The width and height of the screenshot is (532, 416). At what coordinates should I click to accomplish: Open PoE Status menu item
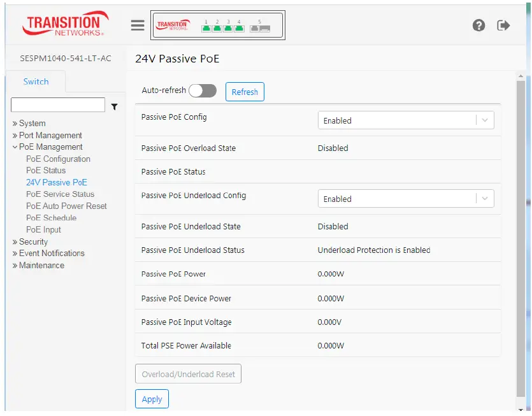pyautogui.click(x=46, y=171)
